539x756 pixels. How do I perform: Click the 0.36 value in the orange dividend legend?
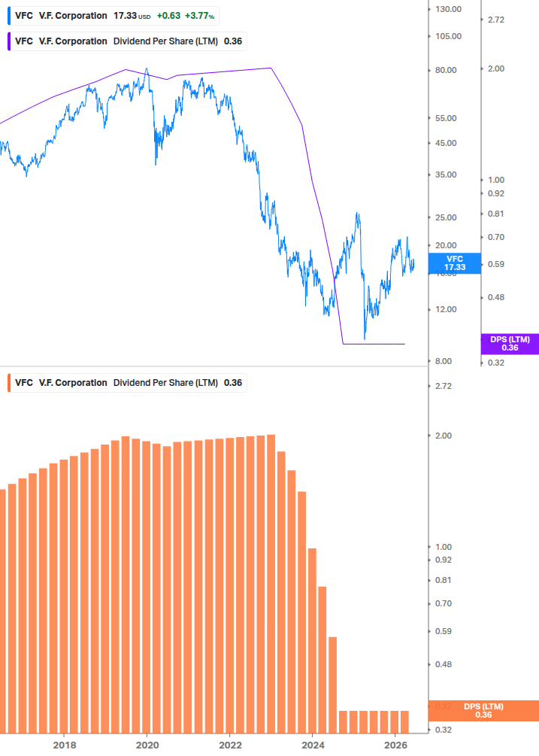click(233, 383)
